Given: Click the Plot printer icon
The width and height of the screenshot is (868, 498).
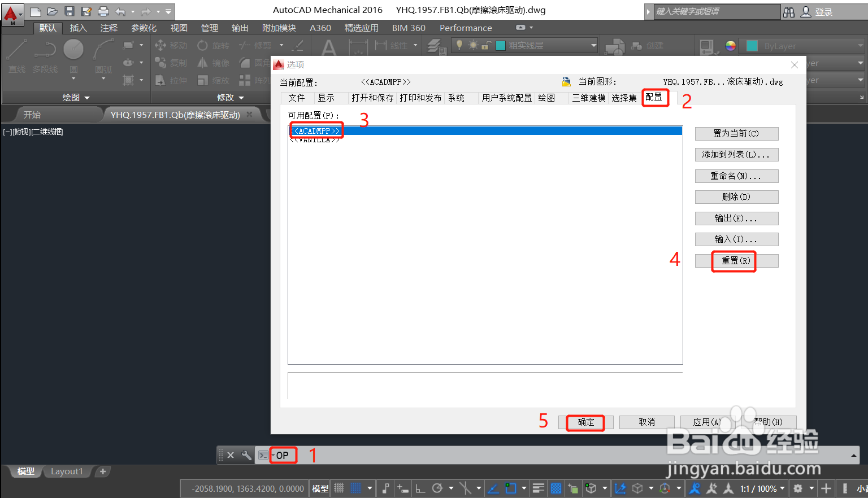Looking at the screenshot, I should (103, 11).
